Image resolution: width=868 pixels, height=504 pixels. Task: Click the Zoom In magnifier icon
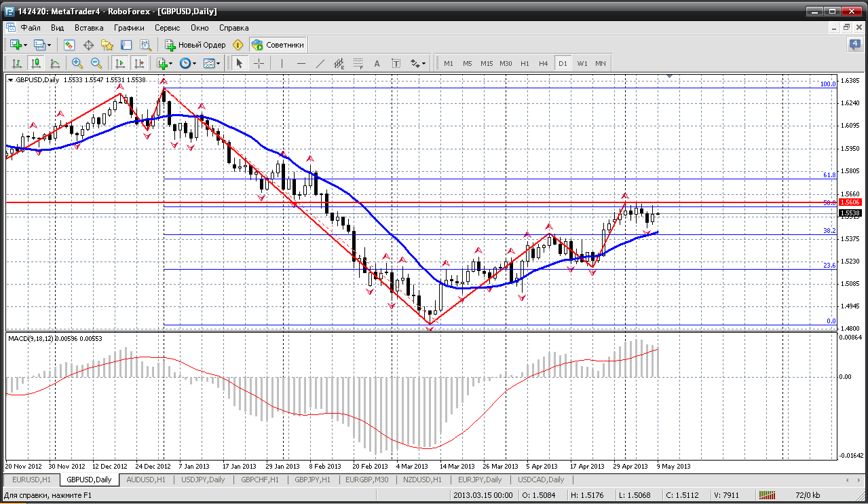[x=77, y=63]
